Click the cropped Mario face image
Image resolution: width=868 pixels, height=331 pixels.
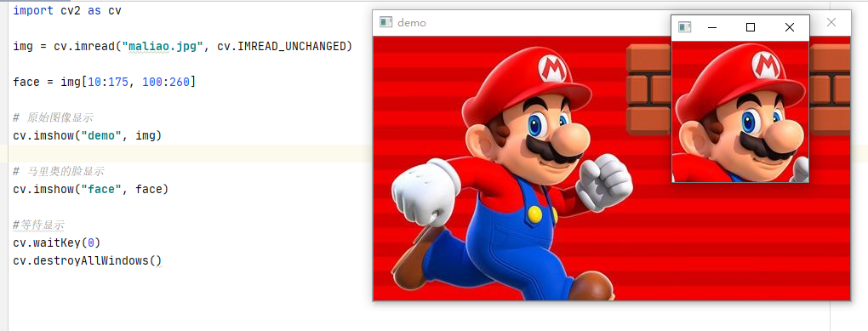click(x=740, y=111)
